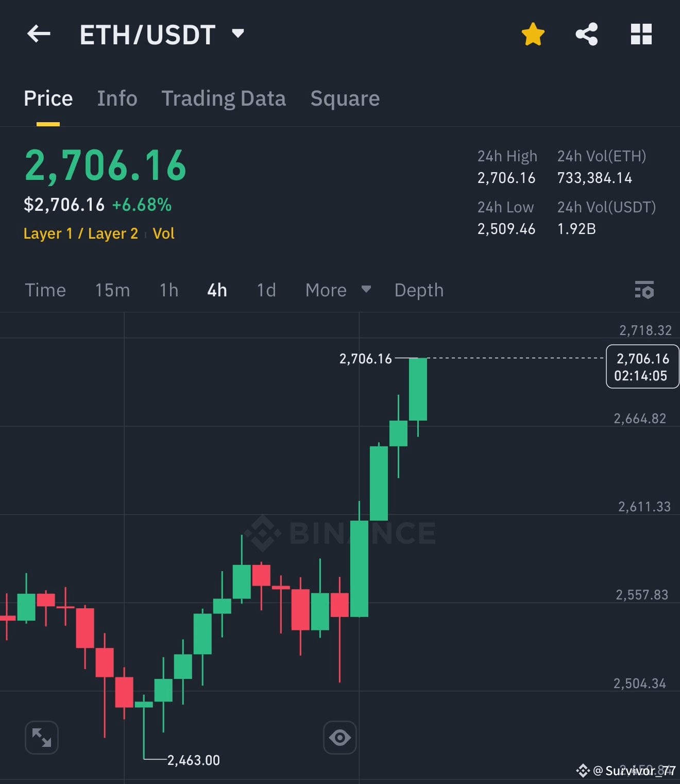Open the grid layout icon
680x784 pixels.
point(641,35)
